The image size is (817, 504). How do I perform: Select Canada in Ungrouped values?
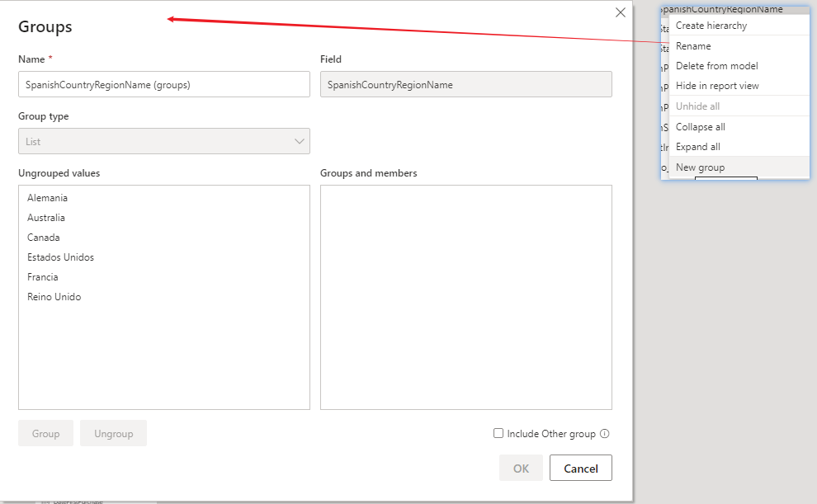43,238
